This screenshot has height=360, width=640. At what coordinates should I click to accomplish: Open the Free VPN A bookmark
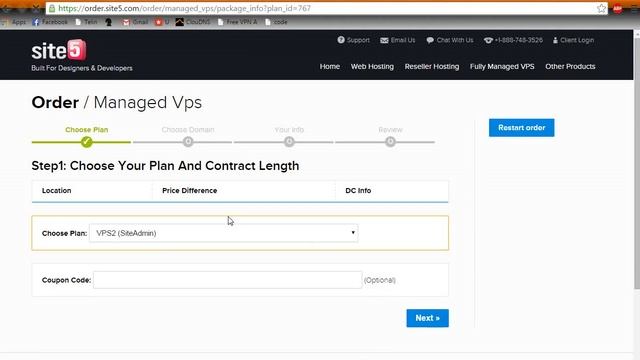(238, 22)
